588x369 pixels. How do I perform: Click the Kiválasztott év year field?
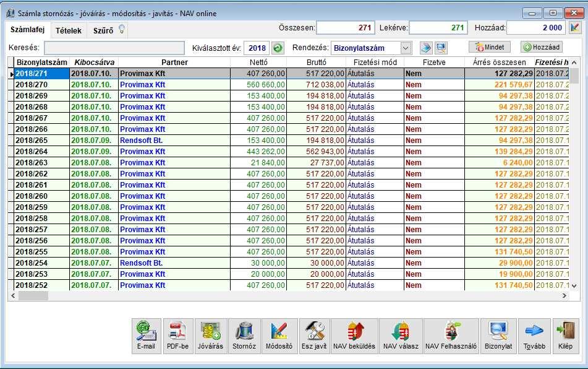(x=257, y=48)
